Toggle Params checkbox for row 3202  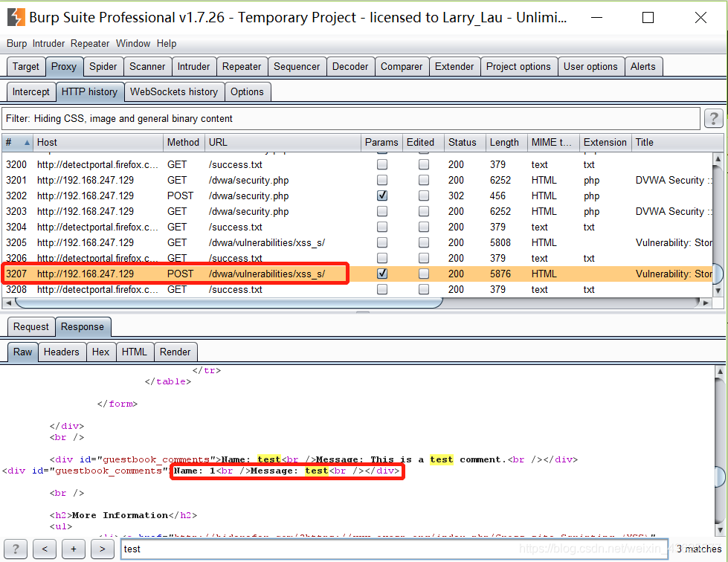382,196
